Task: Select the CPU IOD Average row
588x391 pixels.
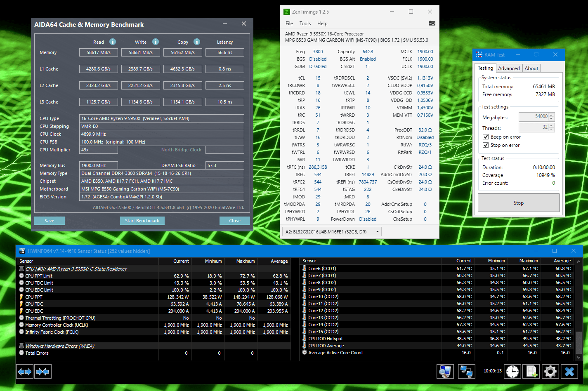Action: point(437,346)
